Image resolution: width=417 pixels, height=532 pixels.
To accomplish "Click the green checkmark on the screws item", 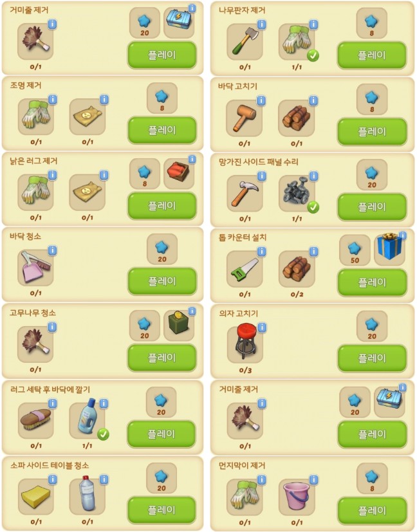I will coord(313,206).
